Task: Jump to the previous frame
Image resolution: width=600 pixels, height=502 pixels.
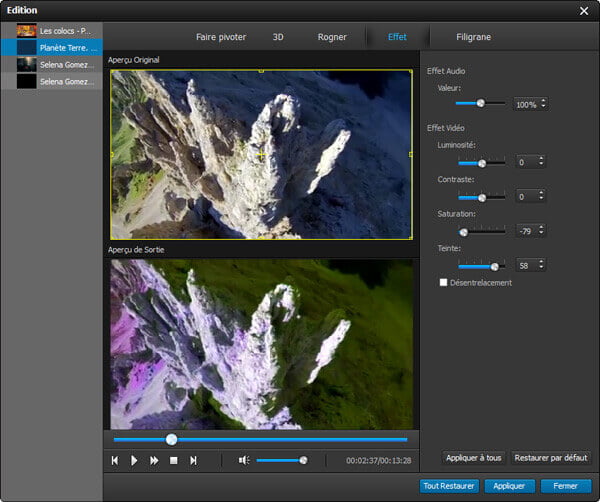Action: (x=115, y=460)
